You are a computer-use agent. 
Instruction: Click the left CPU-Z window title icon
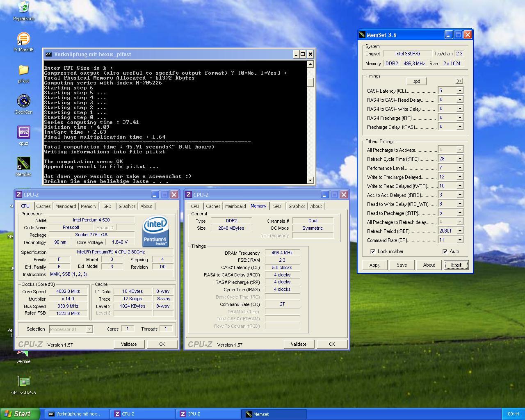pyautogui.click(x=19, y=195)
